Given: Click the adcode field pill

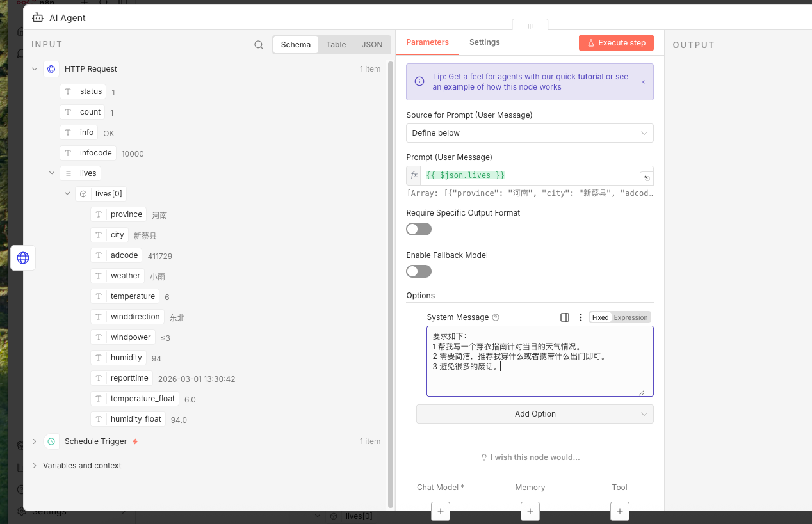Looking at the screenshot, I should tap(117, 255).
